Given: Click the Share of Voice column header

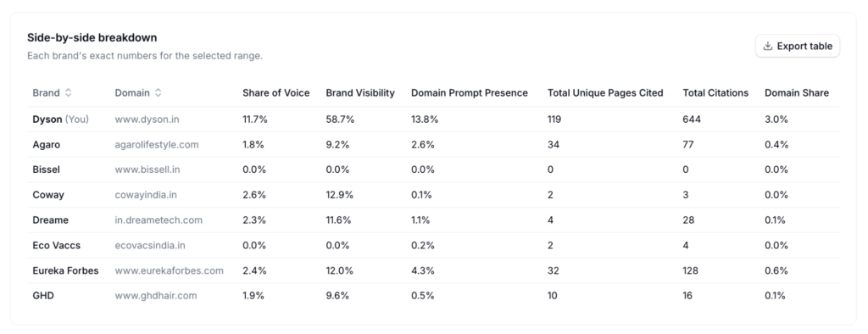Looking at the screenshot, I should (275, 93).
